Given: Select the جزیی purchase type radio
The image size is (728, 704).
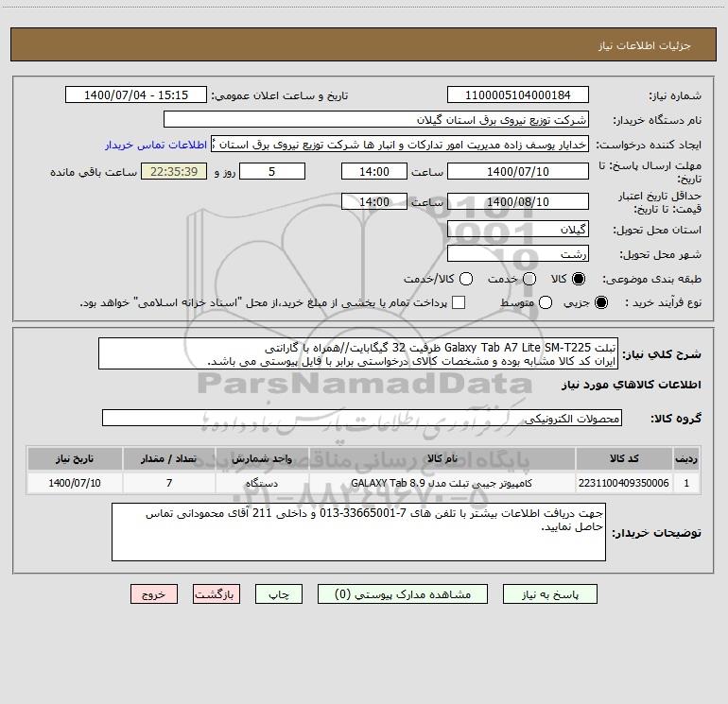Looking at the screenshot, I should (601, 302).
